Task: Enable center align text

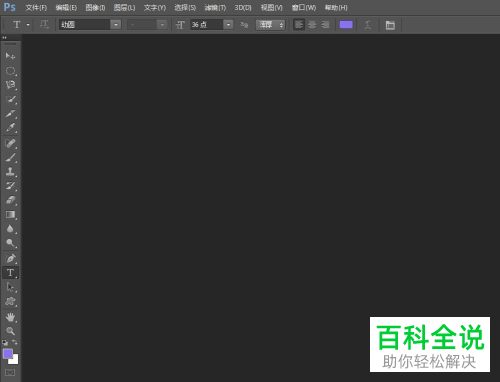Action: pos(312,25)
